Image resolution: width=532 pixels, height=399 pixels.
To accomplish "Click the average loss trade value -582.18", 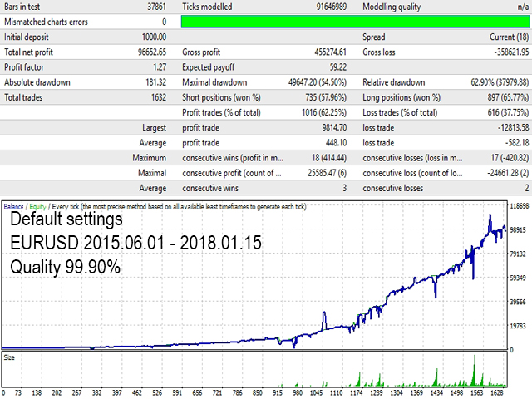I will pos(517,142).
